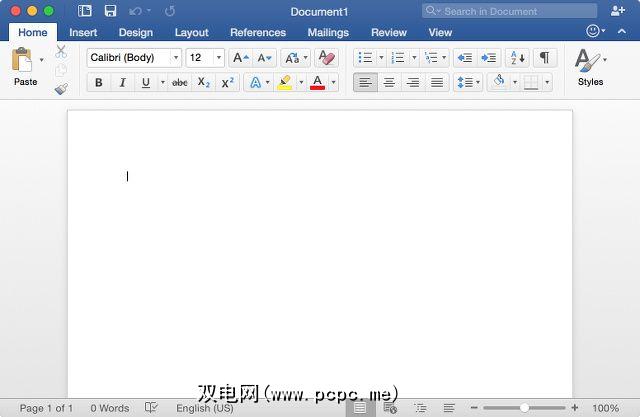Click English (US) language indicator
The height and width of the screenshot is (417, 640).
coord(204,408)
